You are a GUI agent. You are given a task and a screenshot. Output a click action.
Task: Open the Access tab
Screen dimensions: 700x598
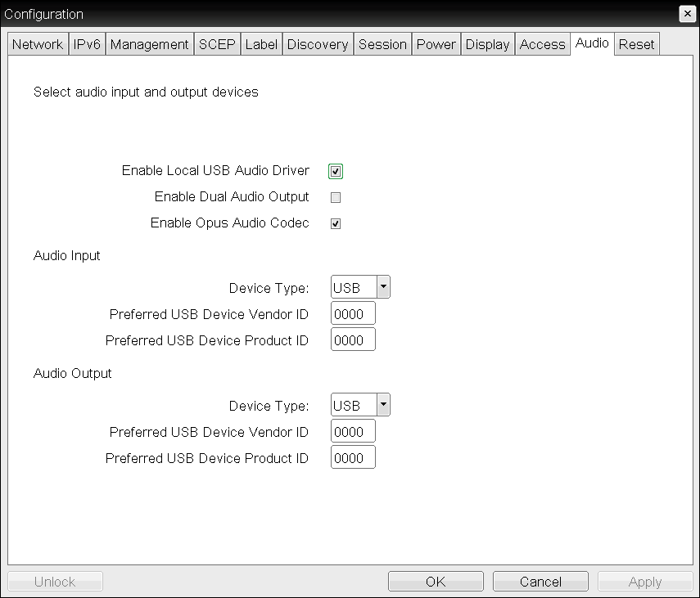pyautogui.click(x=543, y=44)
